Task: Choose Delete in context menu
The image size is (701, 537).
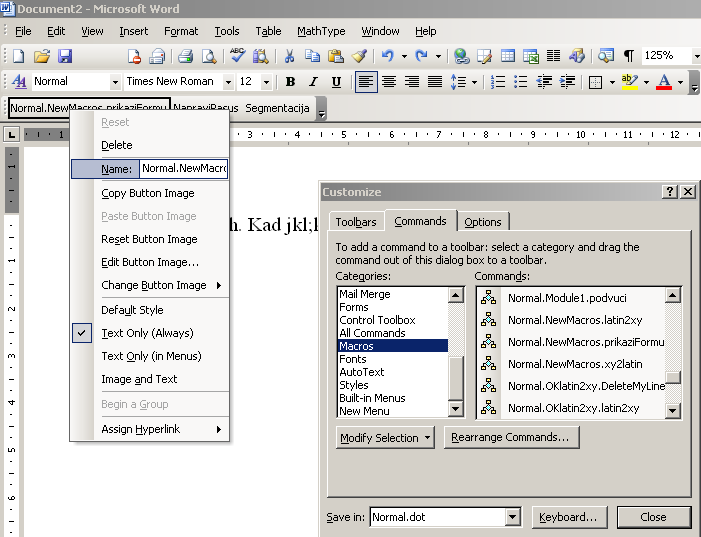Action: 149,145
